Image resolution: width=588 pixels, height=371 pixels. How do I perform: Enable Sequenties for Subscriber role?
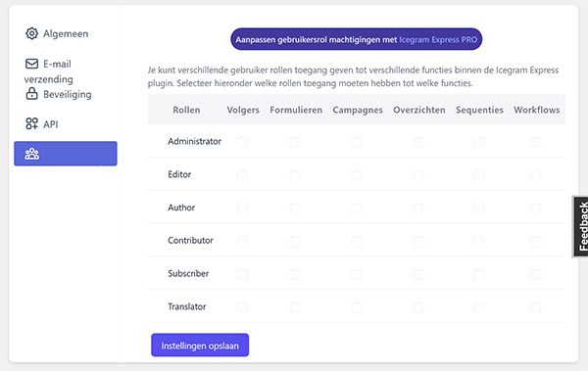pyautogui.click(x=478, y=274)
